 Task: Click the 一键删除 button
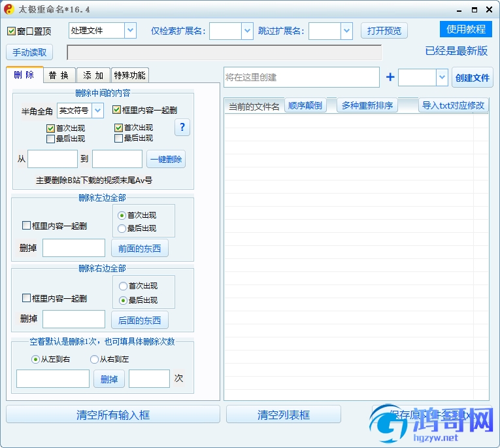tap(166, 159)
